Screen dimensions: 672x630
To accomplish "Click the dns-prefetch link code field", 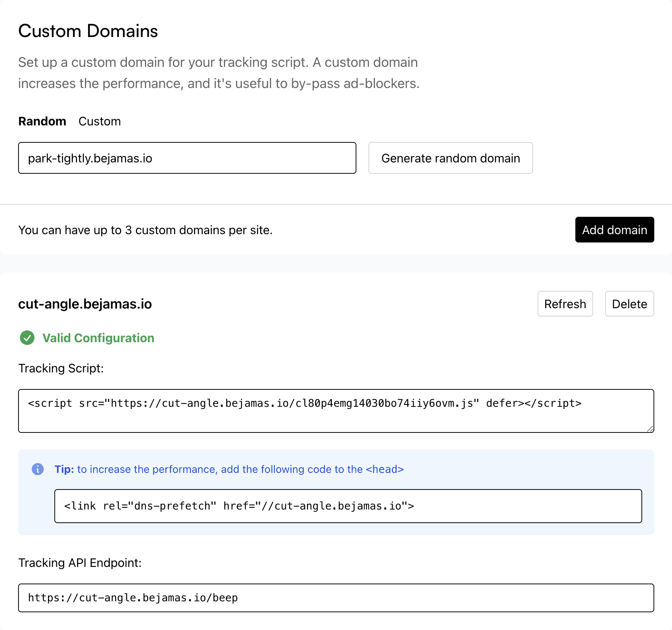I will tap(348, 506).
